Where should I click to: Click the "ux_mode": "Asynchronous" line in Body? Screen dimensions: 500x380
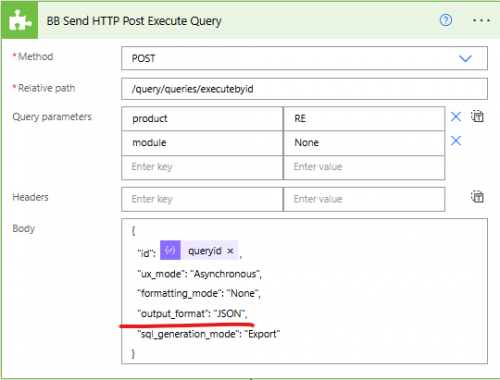point(199,274)
